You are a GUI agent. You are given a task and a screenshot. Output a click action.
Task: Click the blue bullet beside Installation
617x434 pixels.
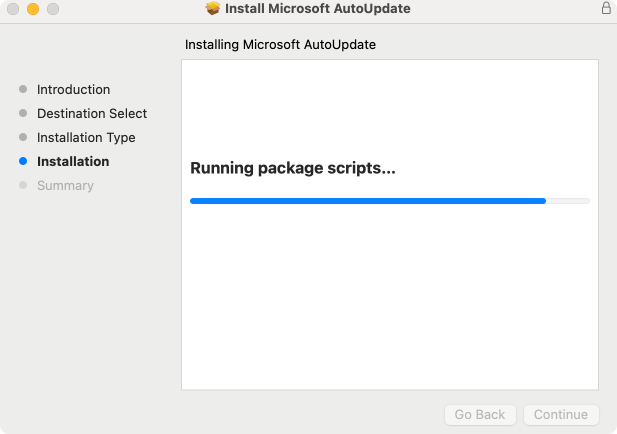point(23,161)
